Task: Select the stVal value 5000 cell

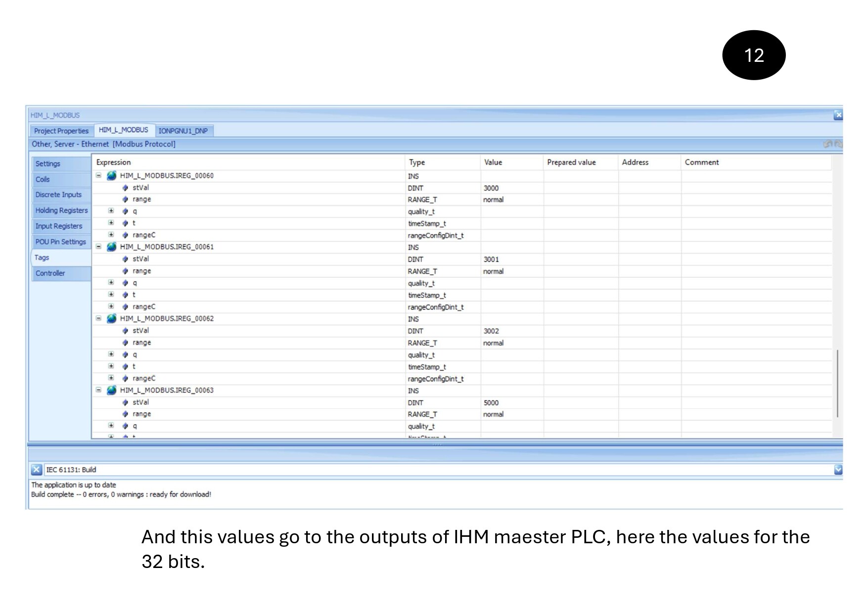Action: pyautogui.click(x=511, y=403)
